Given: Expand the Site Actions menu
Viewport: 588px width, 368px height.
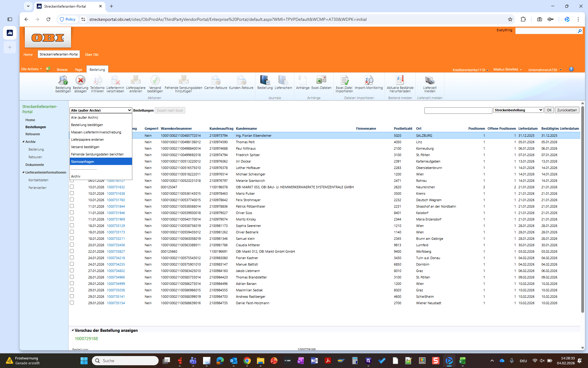Looking at the screenshot, I should point(31,69).
